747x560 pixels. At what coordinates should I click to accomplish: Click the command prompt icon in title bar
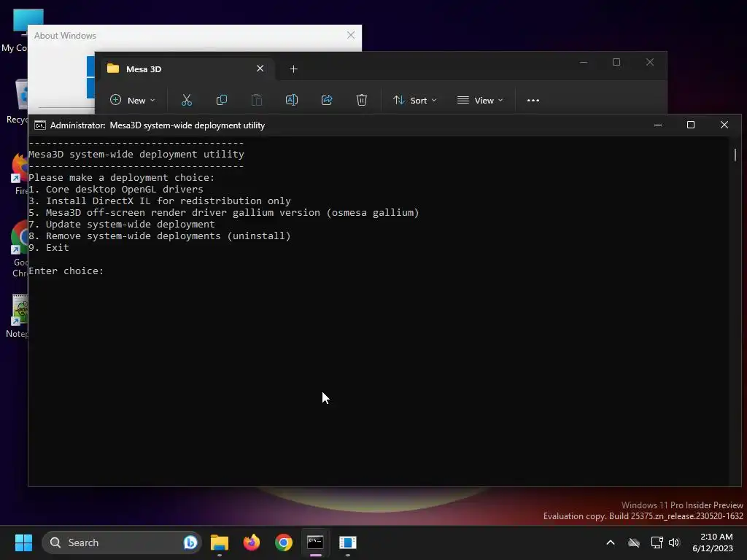pyautogui.click(x=40, y=125)
